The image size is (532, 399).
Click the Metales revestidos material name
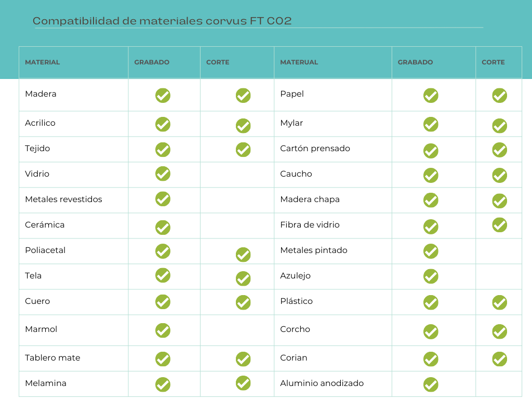63,199
